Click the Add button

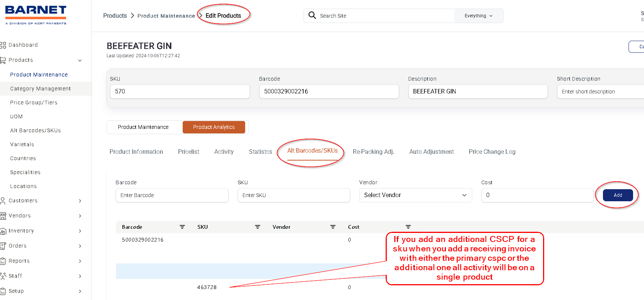(x=618, y=195)
